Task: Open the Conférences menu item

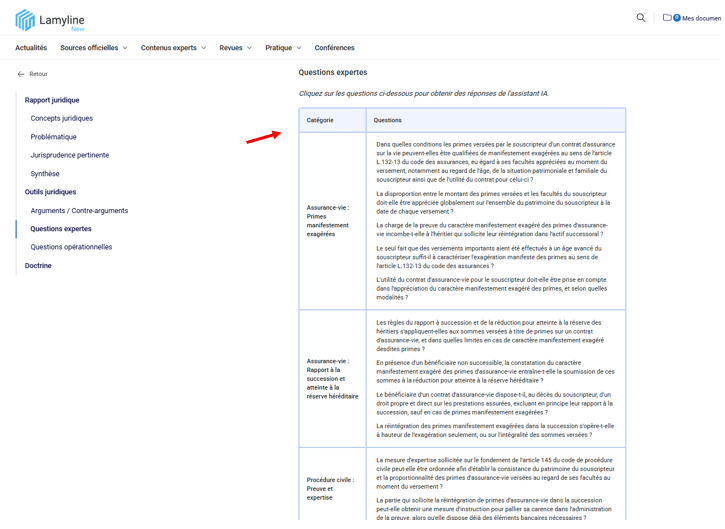Action: (334, 48)
